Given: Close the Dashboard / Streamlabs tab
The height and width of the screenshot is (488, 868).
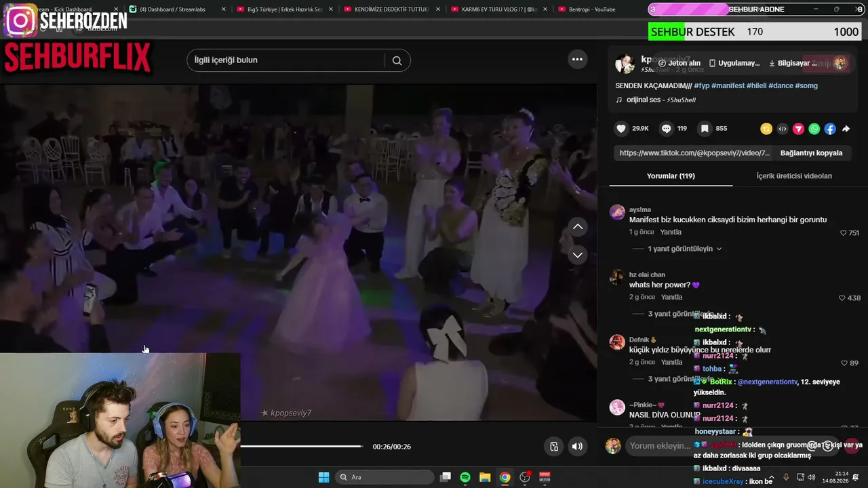Looking at the screenshot, I should (x=224, y=9).
